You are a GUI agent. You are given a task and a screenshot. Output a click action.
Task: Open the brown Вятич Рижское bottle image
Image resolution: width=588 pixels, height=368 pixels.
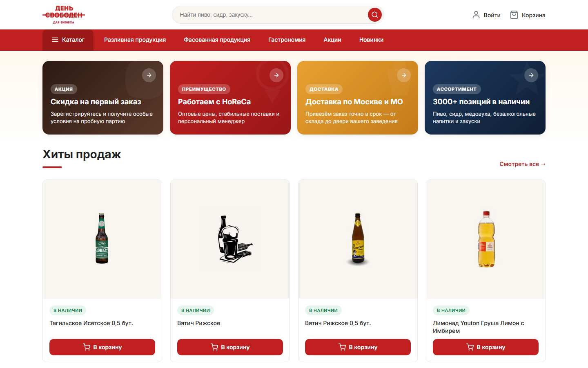point(358,238)
